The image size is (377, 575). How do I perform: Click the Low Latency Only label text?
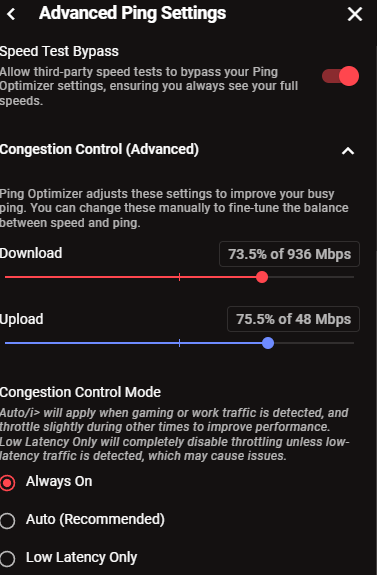(x=81, y=557)
